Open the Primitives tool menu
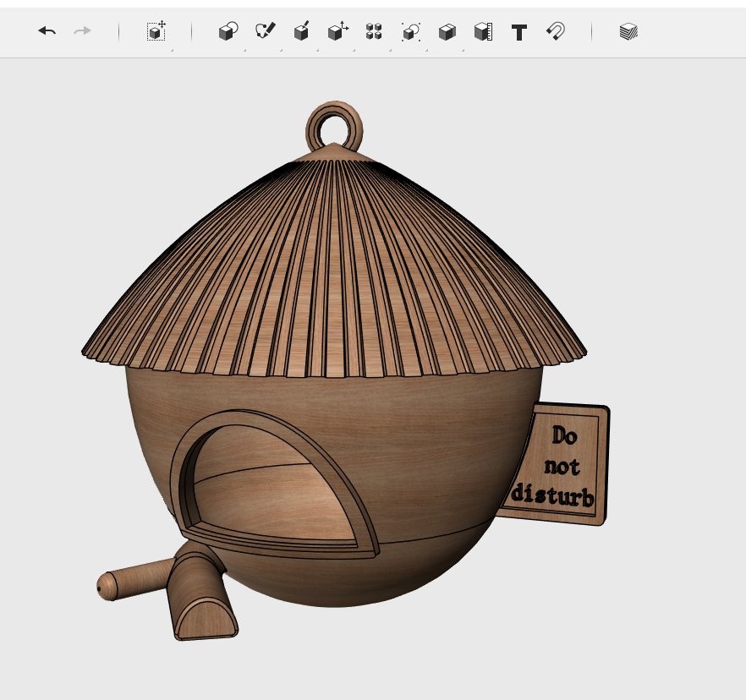This screenshot has height=700, width=746. point(228,31)
